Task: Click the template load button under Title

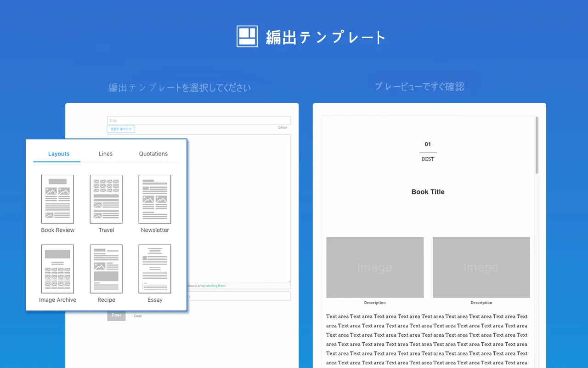Action: (121, 129)
